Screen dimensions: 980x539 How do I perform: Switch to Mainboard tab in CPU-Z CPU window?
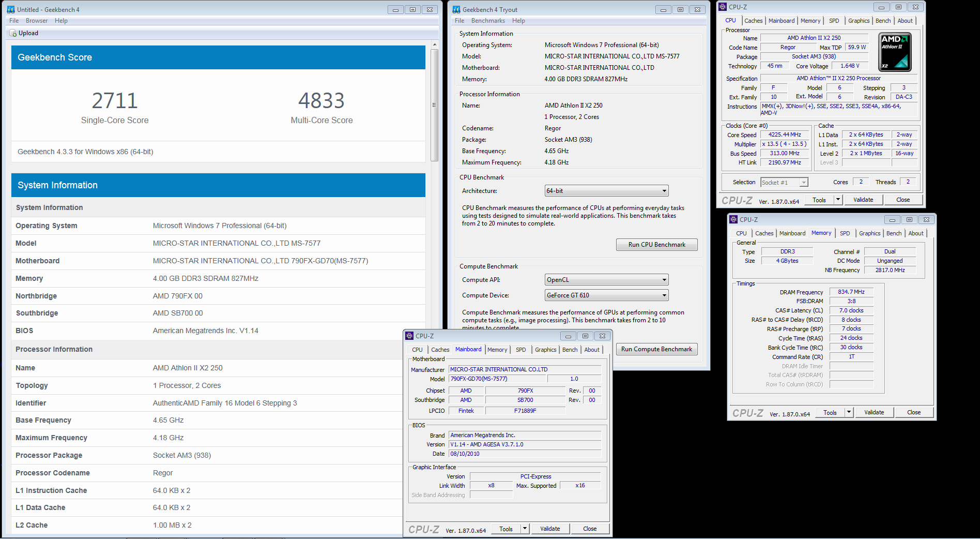[x=782, y=21]
